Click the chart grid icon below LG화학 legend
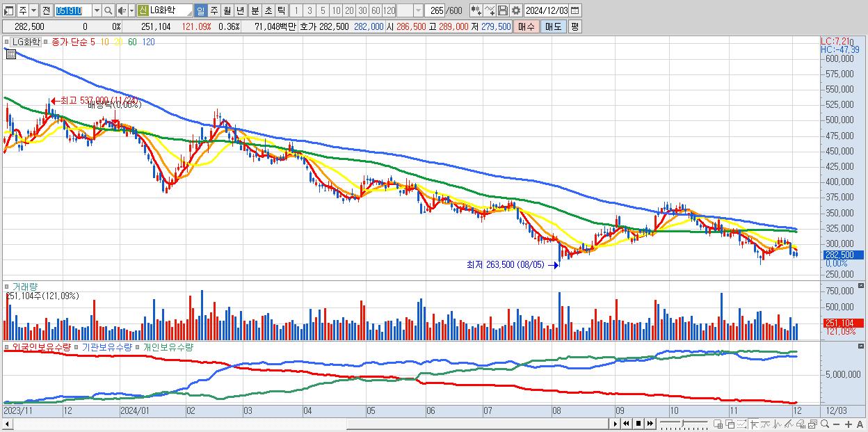The width and height of the screenshot is (868, 432). pos(10,54)
